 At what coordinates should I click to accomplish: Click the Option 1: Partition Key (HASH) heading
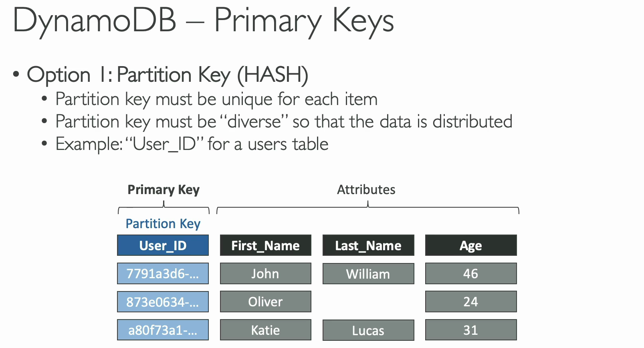tap(167, 75)
